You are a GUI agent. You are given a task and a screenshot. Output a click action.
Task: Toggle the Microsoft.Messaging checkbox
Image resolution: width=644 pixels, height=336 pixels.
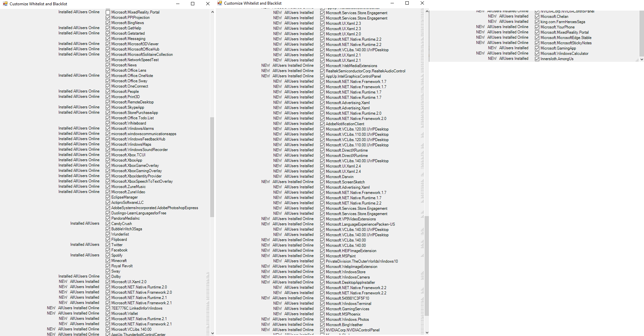click(108, 39)
